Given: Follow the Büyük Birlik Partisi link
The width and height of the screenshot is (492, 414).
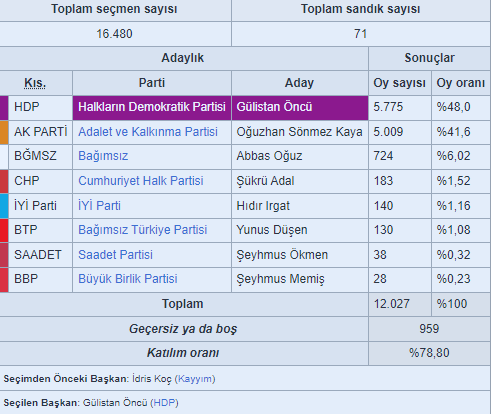Looking at the screenshot, I should pyautogui.click(x=128, y=279).
